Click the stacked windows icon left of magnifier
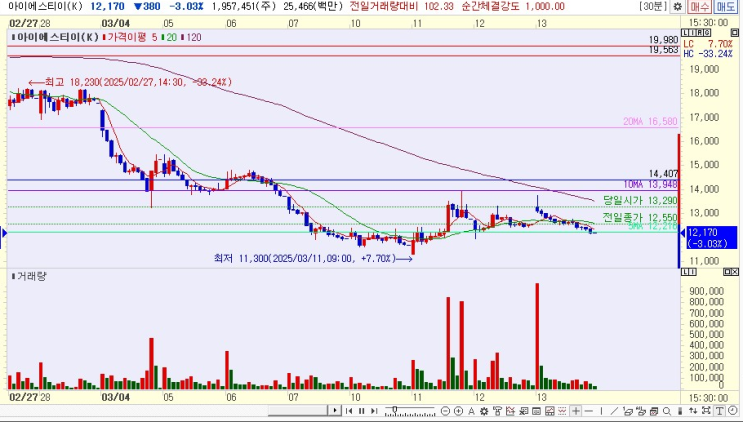The height and width of the screenshot is (422, 743). click(654, 411)
